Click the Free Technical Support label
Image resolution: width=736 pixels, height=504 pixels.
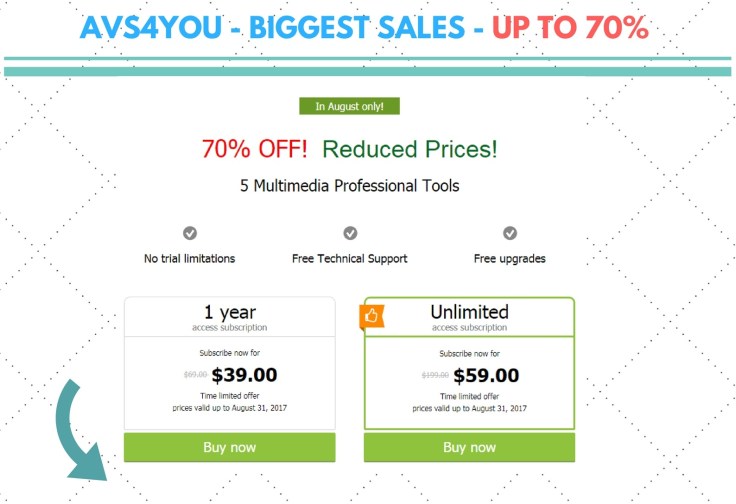[x=349, y=259]
